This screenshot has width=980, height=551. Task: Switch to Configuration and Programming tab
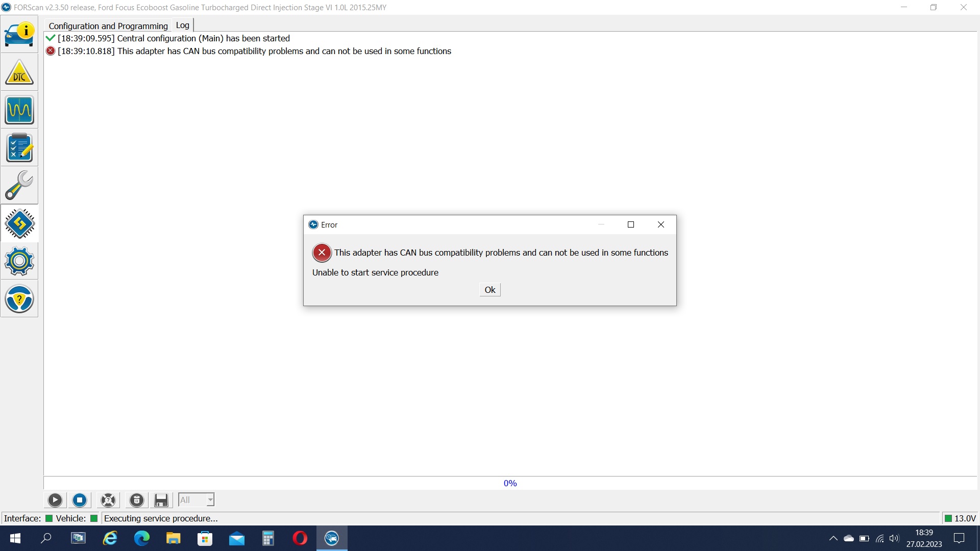click(108, 26)
